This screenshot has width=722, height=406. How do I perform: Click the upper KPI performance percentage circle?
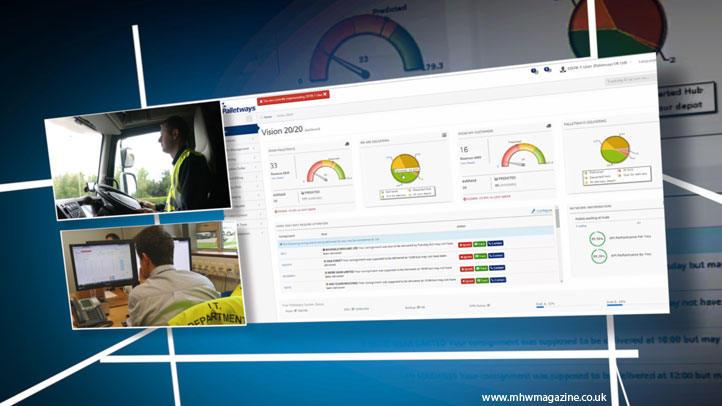[597, 239]
